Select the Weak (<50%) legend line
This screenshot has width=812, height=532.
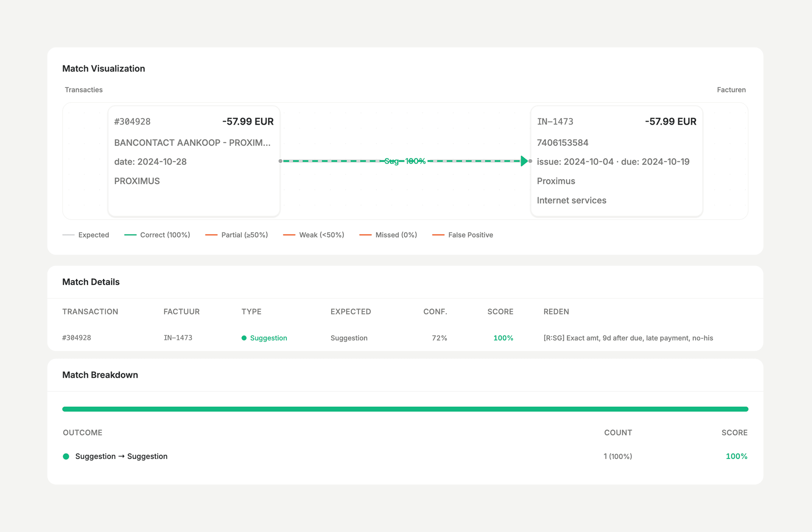tap(289, 235)
